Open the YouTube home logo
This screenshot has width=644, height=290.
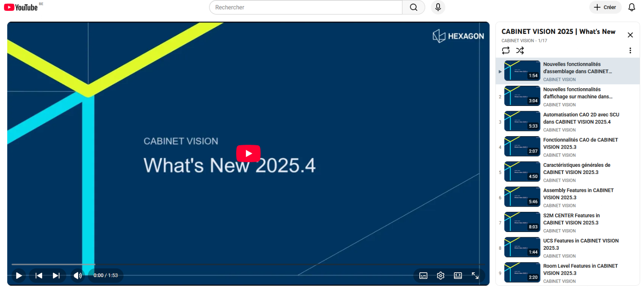coord(21,7)
